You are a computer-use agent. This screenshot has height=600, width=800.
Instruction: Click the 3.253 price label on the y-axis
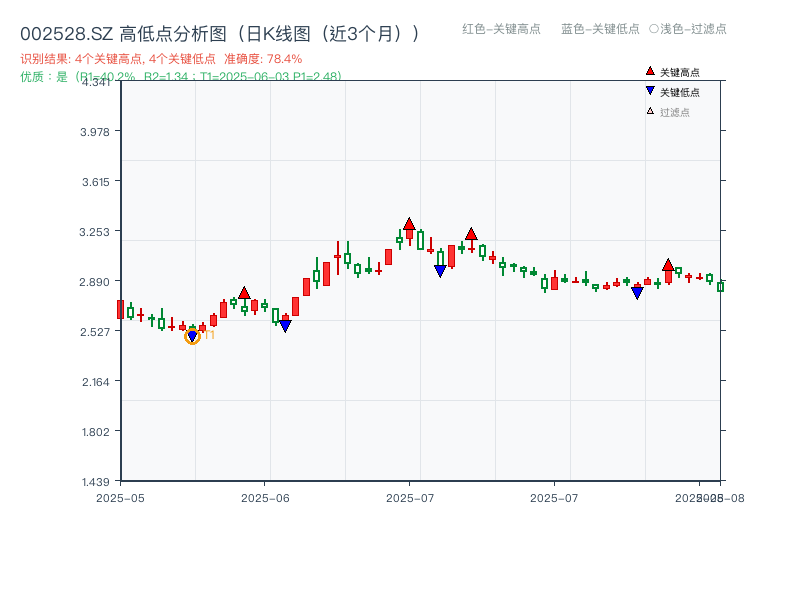click(94, 231)
